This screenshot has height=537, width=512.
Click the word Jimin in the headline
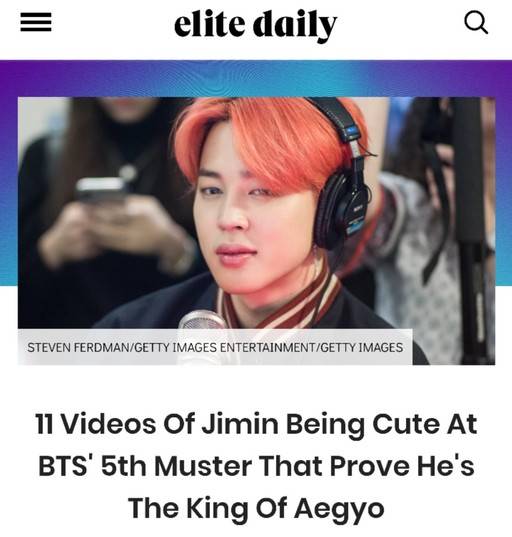pos(240,424)
